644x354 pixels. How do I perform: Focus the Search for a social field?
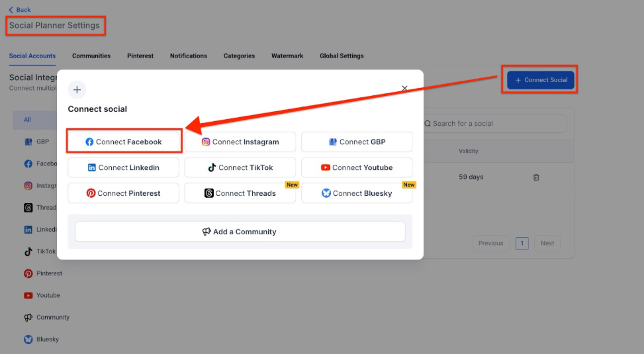point(494,124)
